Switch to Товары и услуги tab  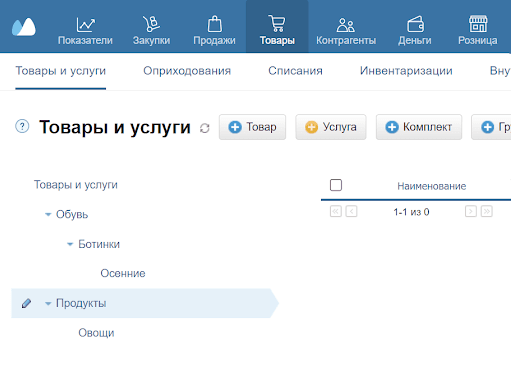(x=61, y=71)
